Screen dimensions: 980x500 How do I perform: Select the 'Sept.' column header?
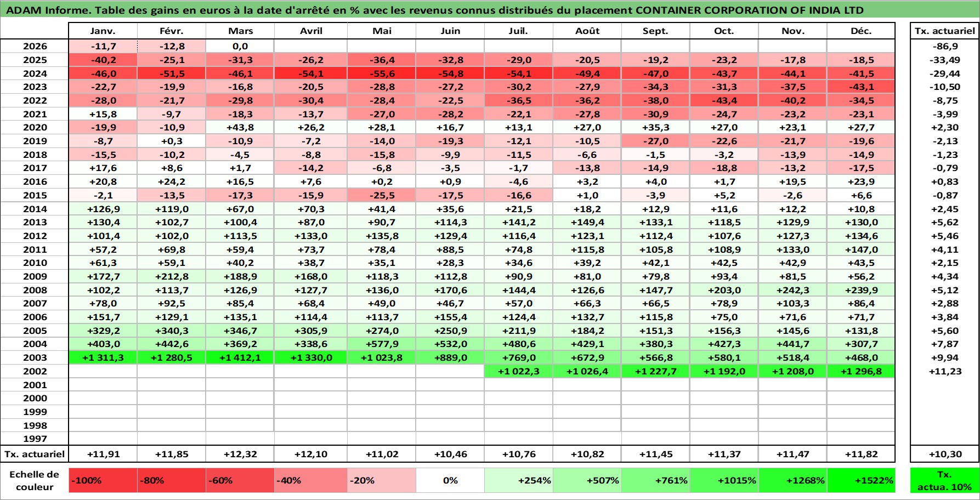point(656,31)
